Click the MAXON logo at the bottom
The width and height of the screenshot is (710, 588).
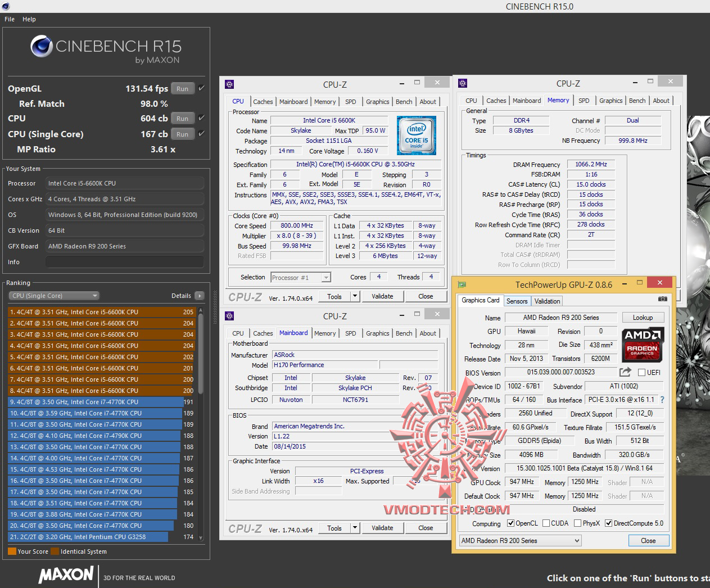click(x=66, y=575)
